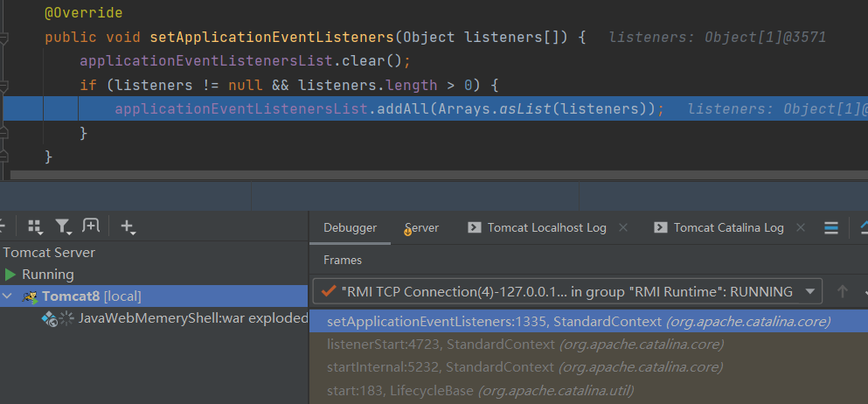Close the Tomcat Localhost Log tab
868x404 pixels.
tap(623, 227)
